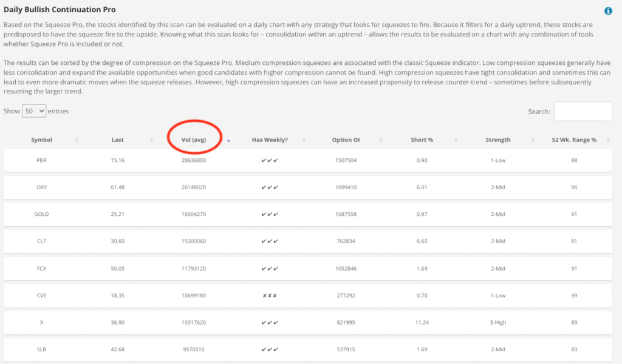The image size is (622, 364).
Task: Select the FCX symbol cell
Action: click(x=42, y=269)
